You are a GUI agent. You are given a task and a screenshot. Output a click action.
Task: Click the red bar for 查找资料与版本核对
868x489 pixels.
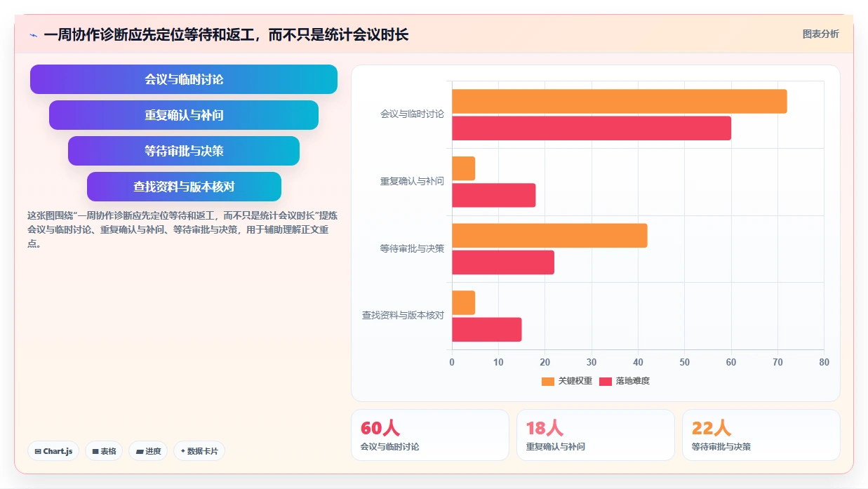coord(487,330)
